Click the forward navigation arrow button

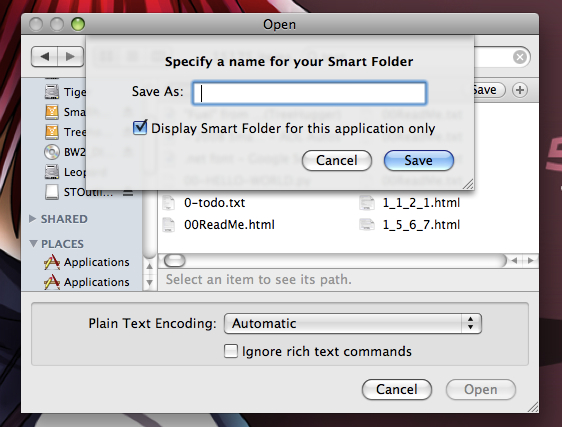(x=71, y=56)
